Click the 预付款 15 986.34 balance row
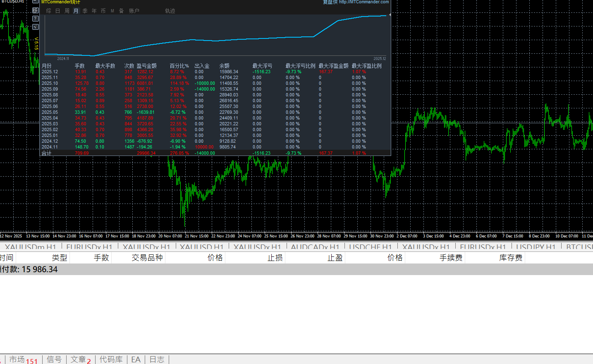Image resolution: width=593 pixels, height=364 pixels. coord(296,269)
